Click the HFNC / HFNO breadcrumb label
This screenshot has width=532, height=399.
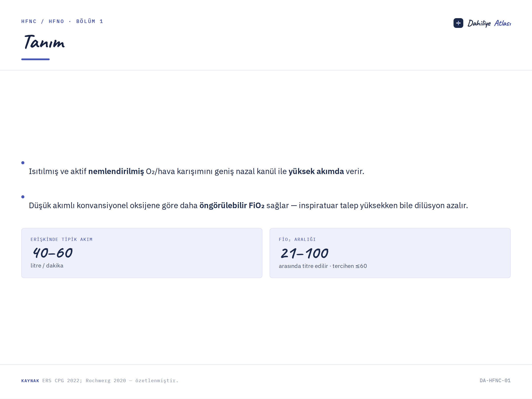click(x=43, y=21)
